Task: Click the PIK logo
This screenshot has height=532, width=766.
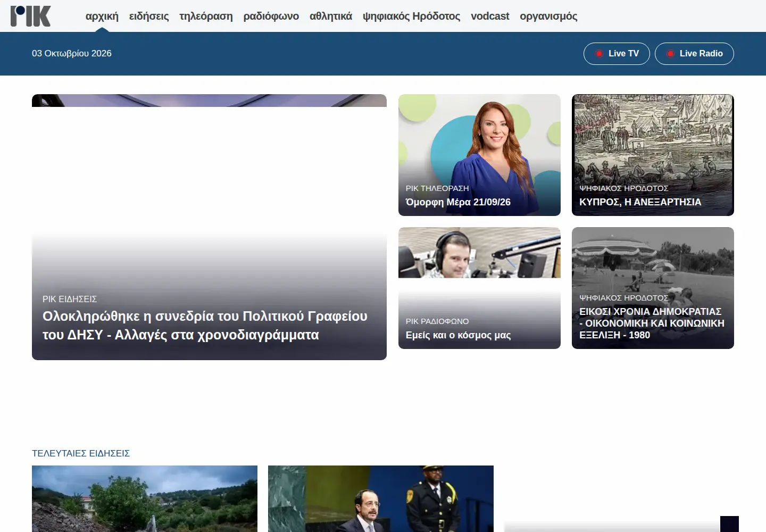Action: 31,16
